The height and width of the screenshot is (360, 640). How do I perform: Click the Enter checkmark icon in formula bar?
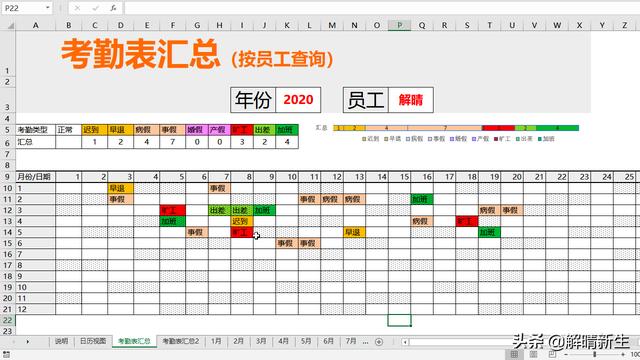(95, 8)
